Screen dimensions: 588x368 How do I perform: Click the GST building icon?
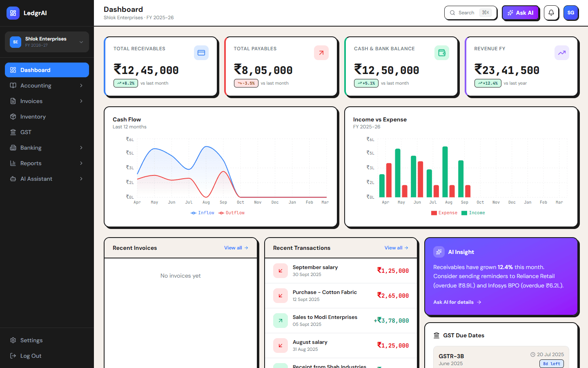tap(13, 132)
